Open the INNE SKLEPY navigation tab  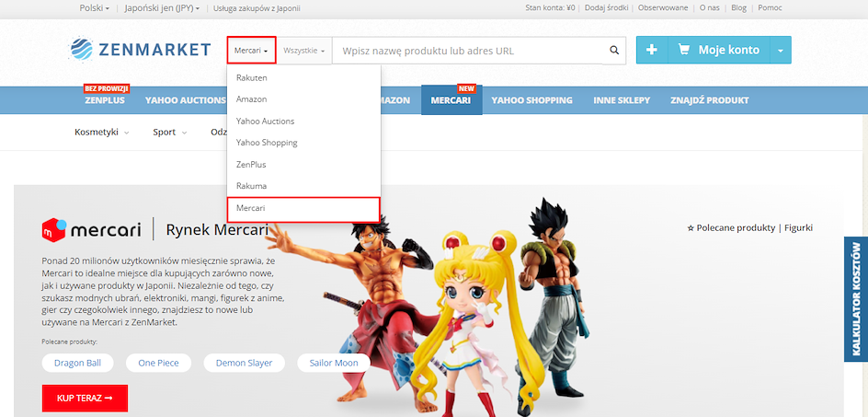622,100
